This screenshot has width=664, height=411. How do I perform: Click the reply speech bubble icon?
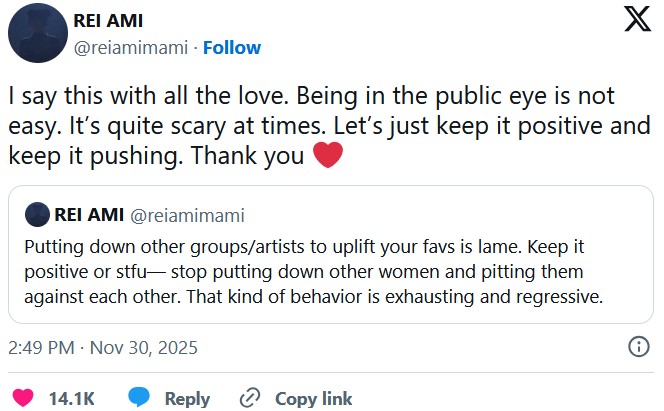[139, 398]
